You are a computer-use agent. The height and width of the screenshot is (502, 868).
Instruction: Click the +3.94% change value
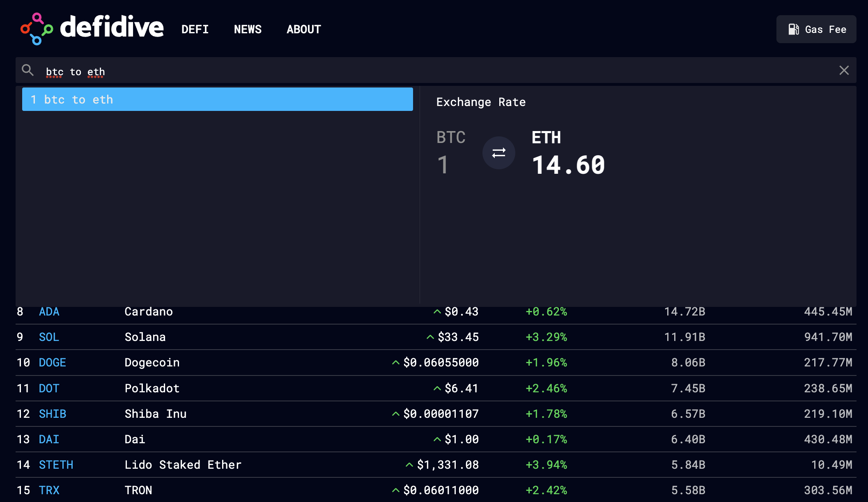click(547, 465)
